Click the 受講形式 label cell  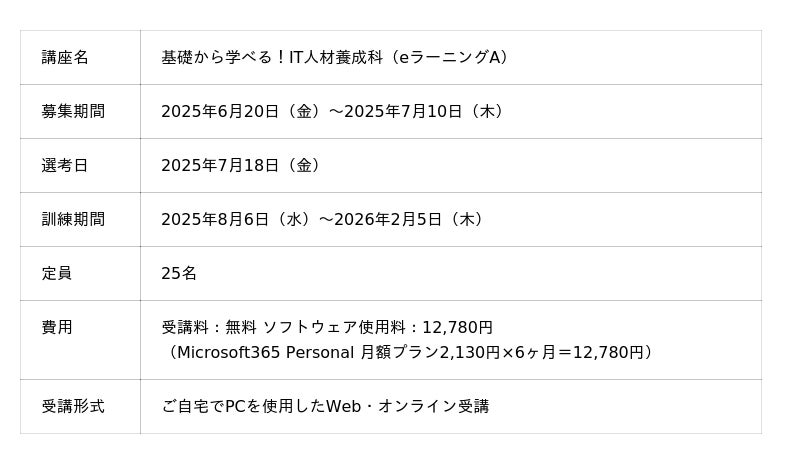[73, 407]
